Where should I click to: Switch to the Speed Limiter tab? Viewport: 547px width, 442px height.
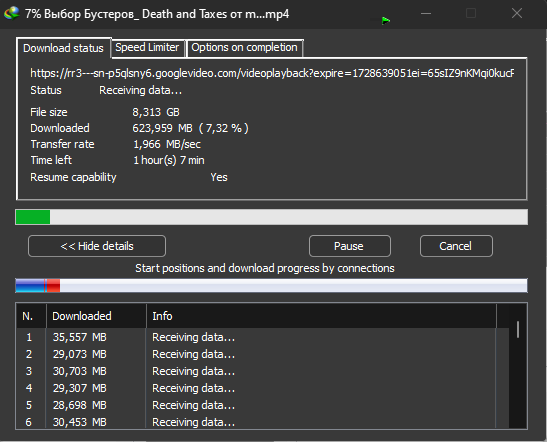pos(147,47)
